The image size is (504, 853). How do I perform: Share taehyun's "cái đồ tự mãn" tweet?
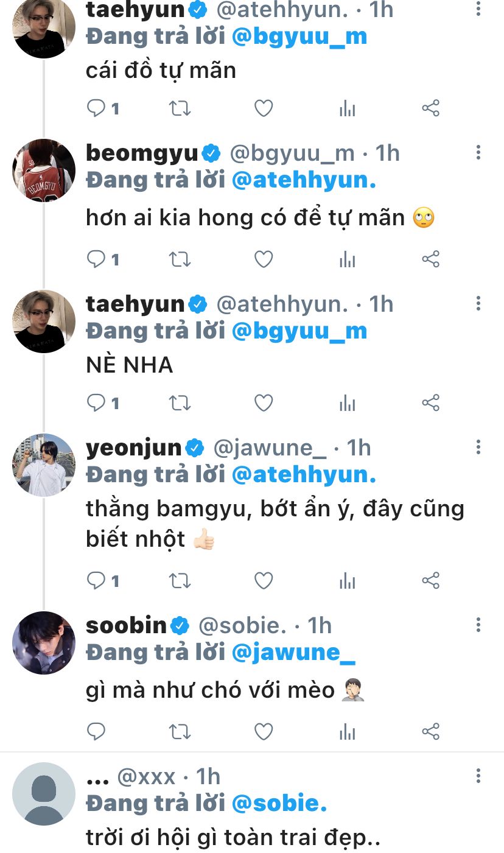coord(430,109)
